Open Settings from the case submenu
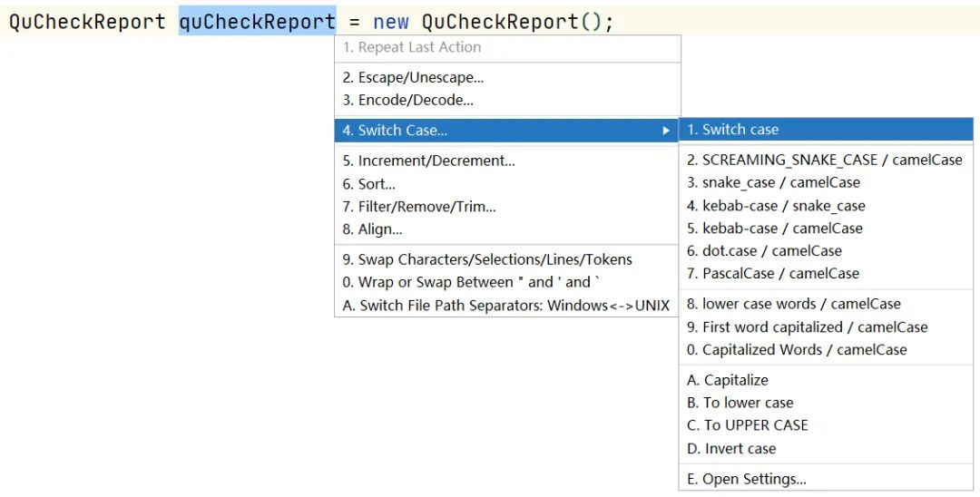This screenshot has width=980, height=497. (827, 479)
